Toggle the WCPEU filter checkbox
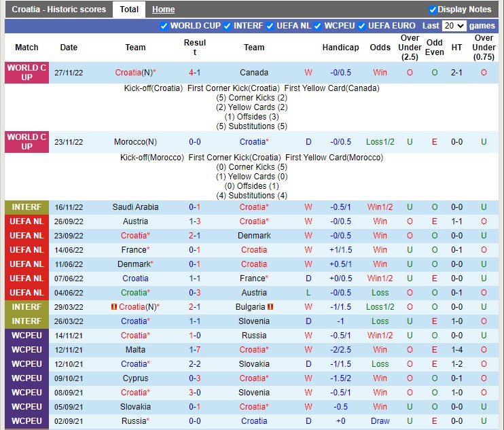Image resolution: width=504 pixels, height=430 pixels. [x=318, y=26]
